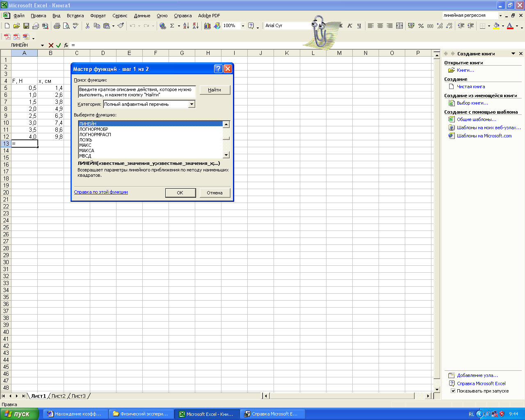Apply percent style format

421,26
